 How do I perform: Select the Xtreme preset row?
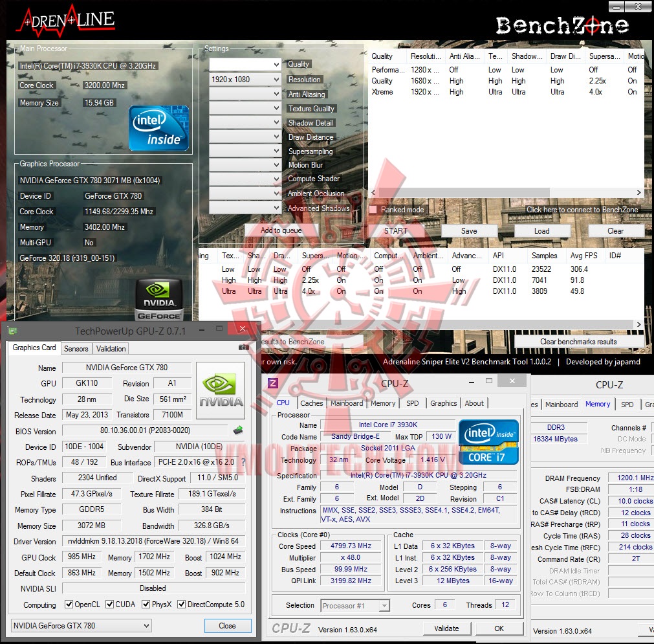pyautogui.click(x=506, y=92)
